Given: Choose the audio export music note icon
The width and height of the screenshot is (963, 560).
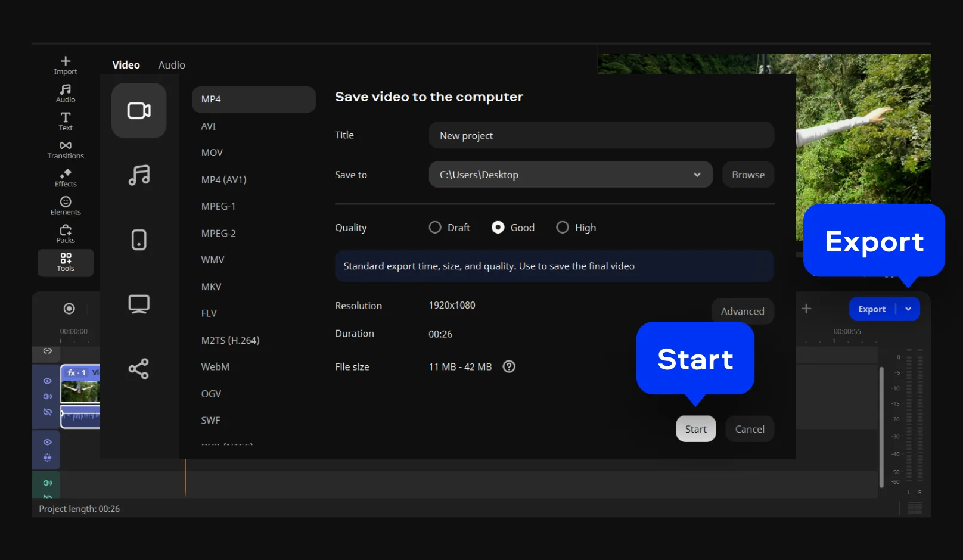Looking at the screenshot, I should pos(139,175).
